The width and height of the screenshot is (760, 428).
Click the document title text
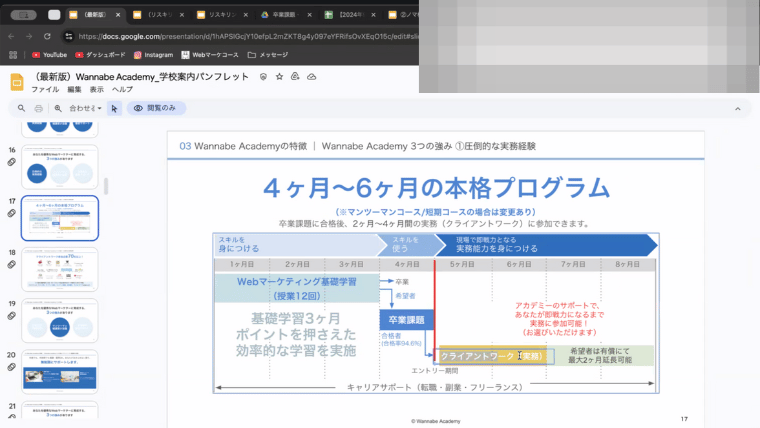click(x=141, y=77)
